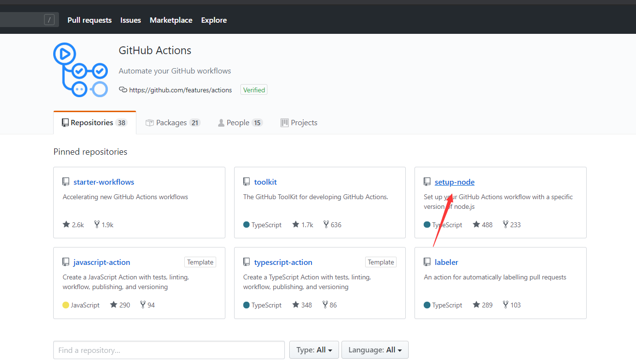Click the fork icon on typescript-action card

[325, 305]
